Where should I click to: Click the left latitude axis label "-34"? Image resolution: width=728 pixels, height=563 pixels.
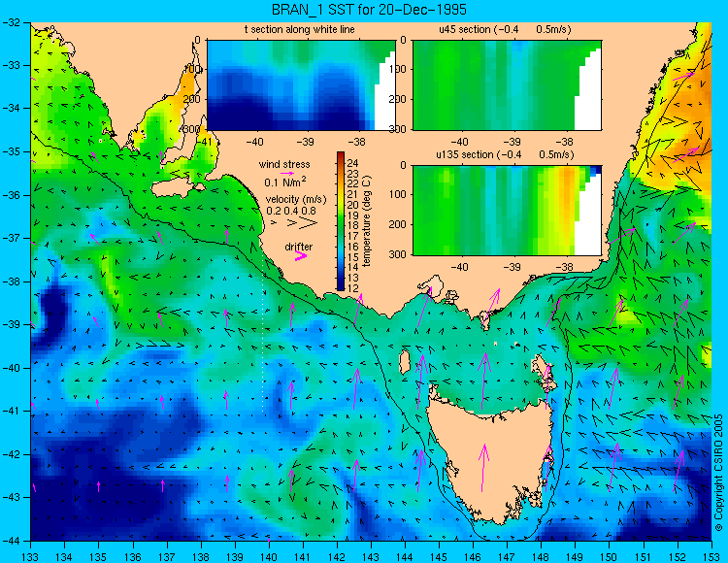point(11,108)
